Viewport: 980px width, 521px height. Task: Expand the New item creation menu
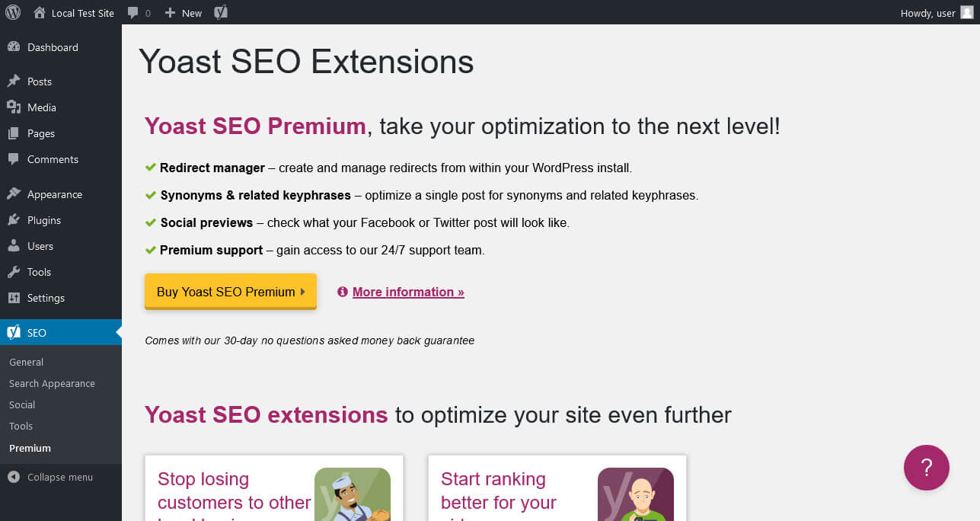pyautogui.click(x=183, y=12)
